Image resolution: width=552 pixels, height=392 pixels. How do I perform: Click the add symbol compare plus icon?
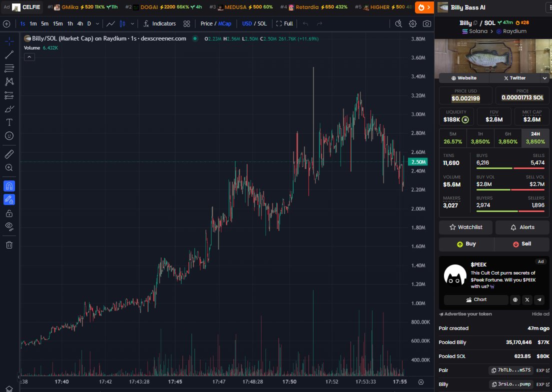point(6,24)
